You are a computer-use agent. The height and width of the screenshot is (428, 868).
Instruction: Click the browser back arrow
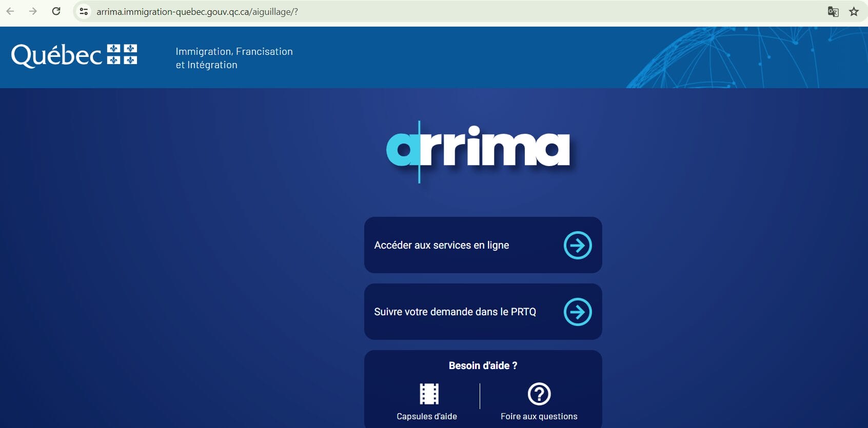[x=10, y=11]
